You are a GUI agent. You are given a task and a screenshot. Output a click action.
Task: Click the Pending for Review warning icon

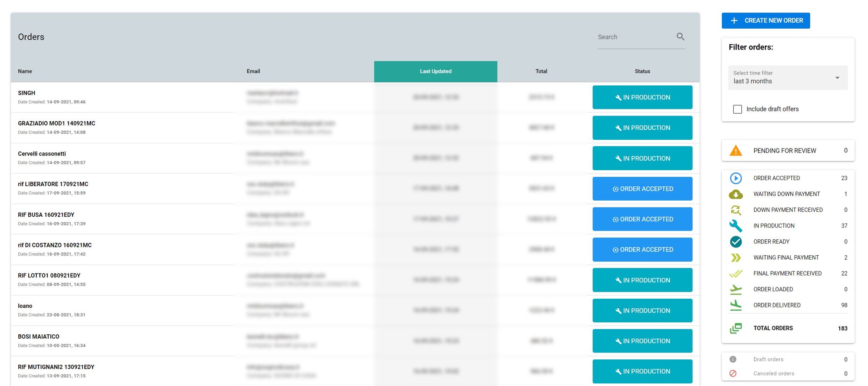[x=736, y=151]
